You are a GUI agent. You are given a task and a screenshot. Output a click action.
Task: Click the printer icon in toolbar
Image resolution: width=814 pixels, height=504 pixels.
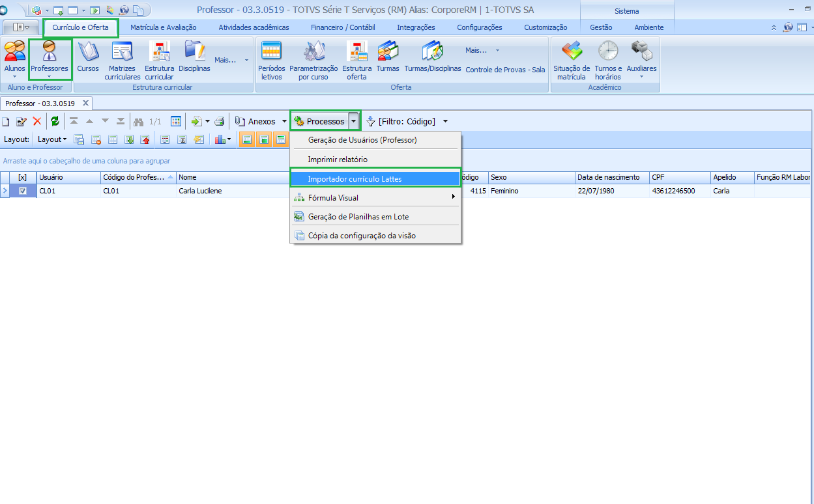(220, 121)
